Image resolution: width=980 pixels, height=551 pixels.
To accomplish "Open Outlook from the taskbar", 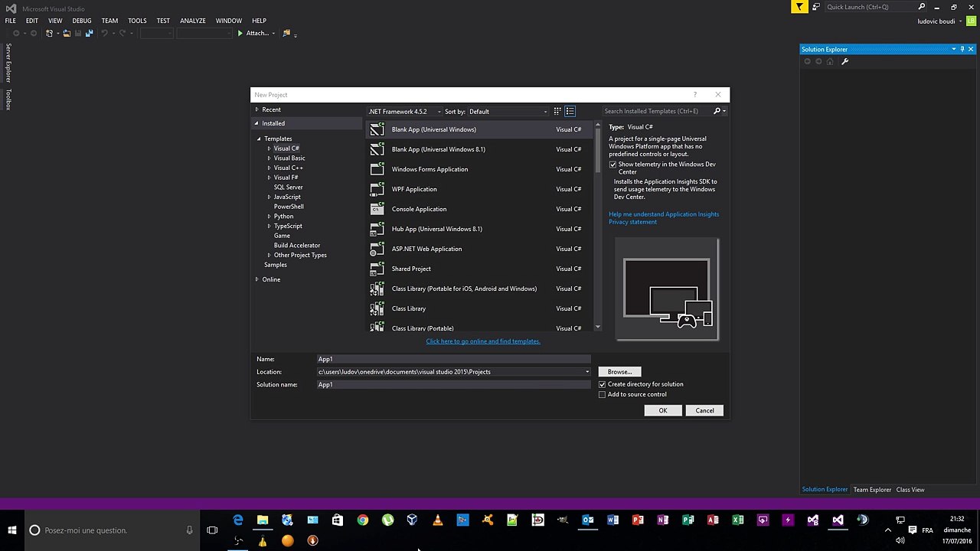I will [588, 520].
